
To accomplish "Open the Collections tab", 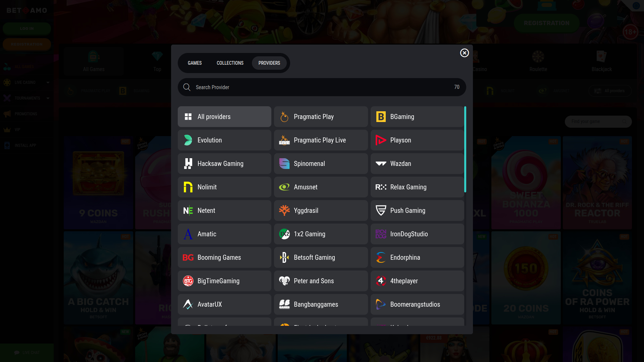I will [230, 63].
